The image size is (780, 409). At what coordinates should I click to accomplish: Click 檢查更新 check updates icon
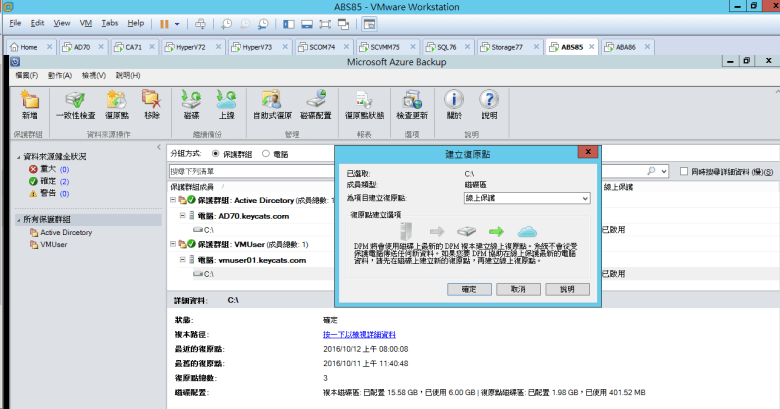(x=412, y=104)
